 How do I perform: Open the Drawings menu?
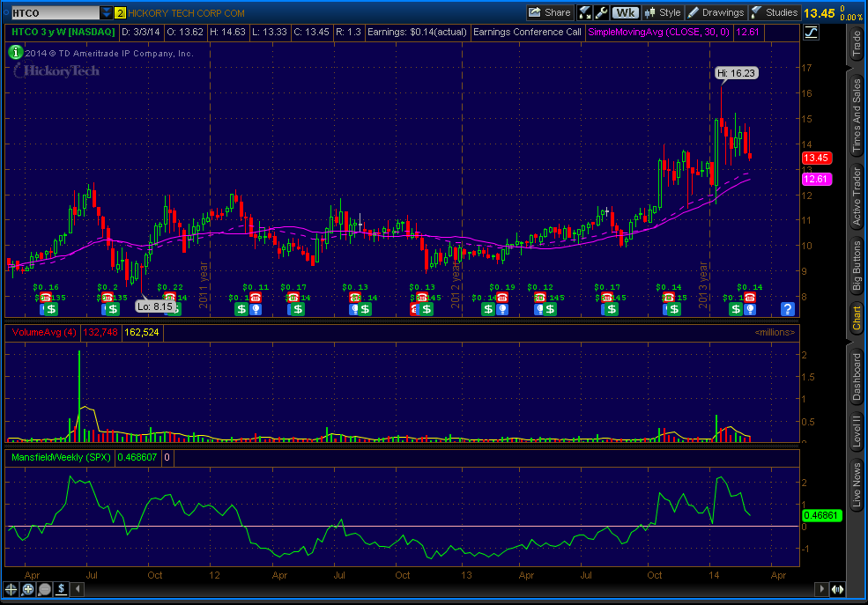[716, 12]
